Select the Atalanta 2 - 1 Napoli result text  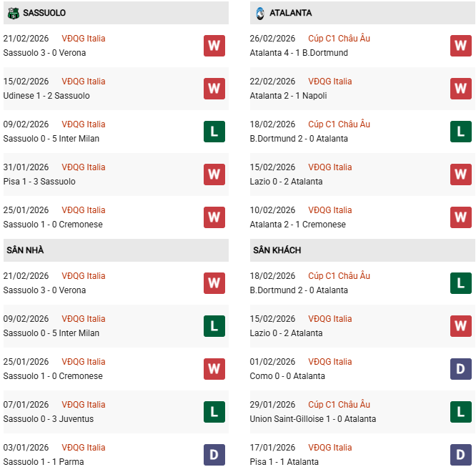(290, 96)
